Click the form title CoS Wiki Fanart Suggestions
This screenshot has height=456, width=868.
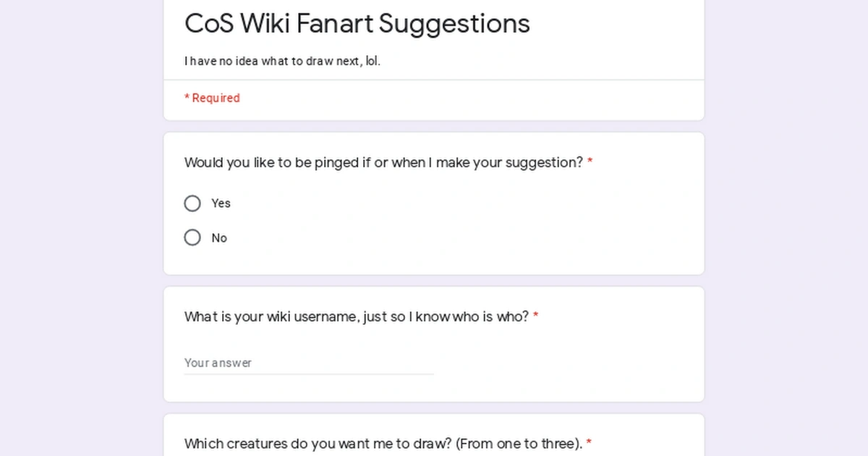(357, 24)
